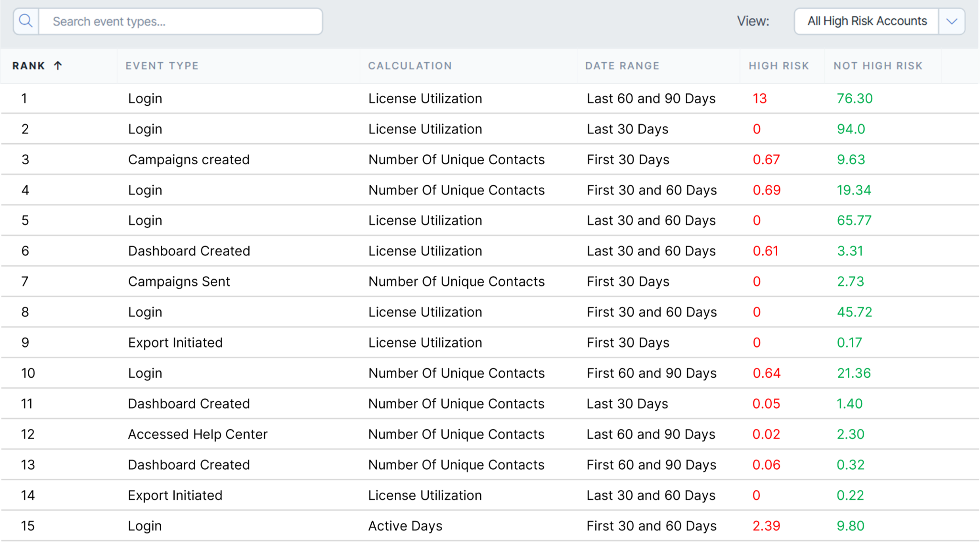Focus the Search event types field
980x542 pixels.
point(180,22)
